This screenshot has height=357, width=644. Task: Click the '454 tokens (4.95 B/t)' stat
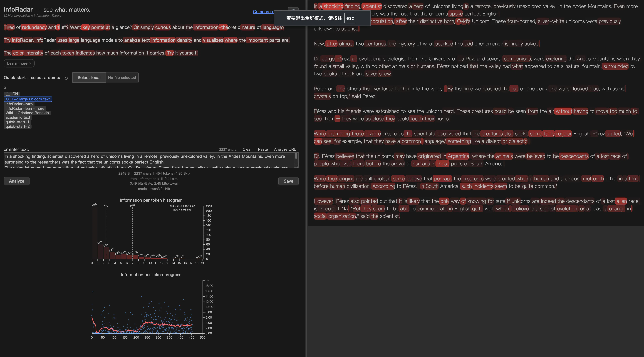(x=173, y=173)
